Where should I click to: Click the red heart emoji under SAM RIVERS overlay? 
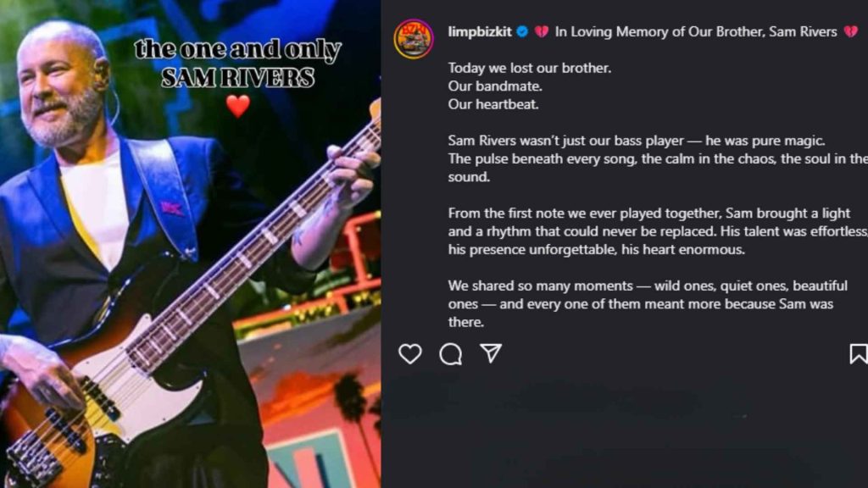pyautogui.click(x=238, y=106)
